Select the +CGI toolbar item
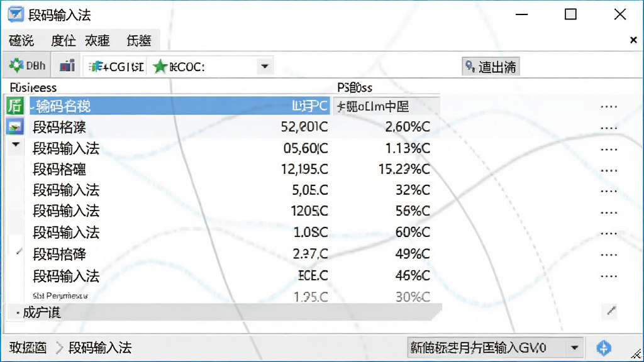 click(116, 67)
